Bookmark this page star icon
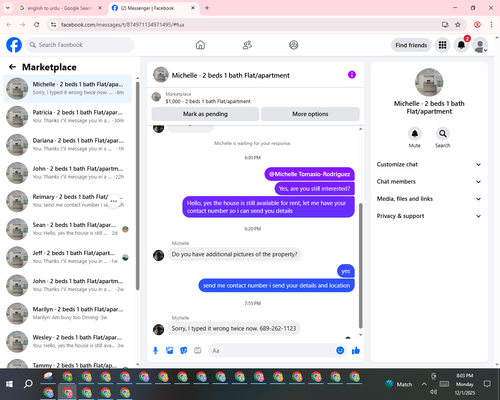Screen dimensions: 500x400 [458, 25]
